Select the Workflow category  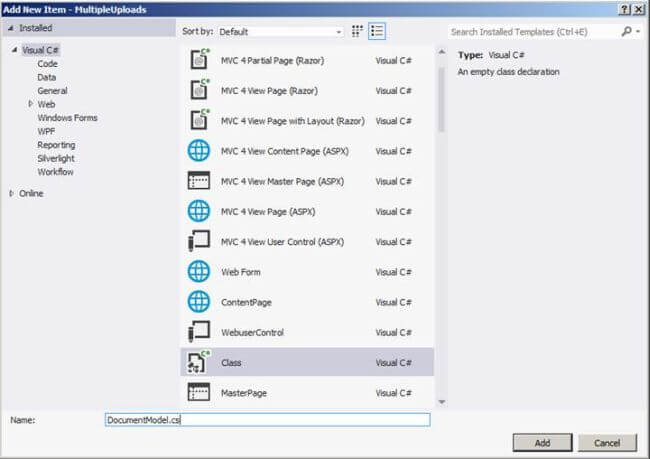[56, 172]
